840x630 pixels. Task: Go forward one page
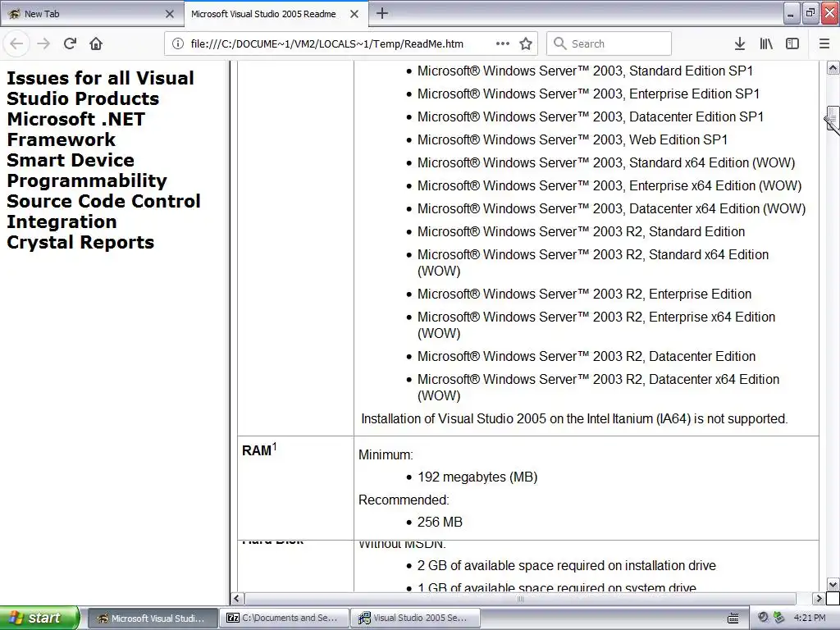click(43, 43)
